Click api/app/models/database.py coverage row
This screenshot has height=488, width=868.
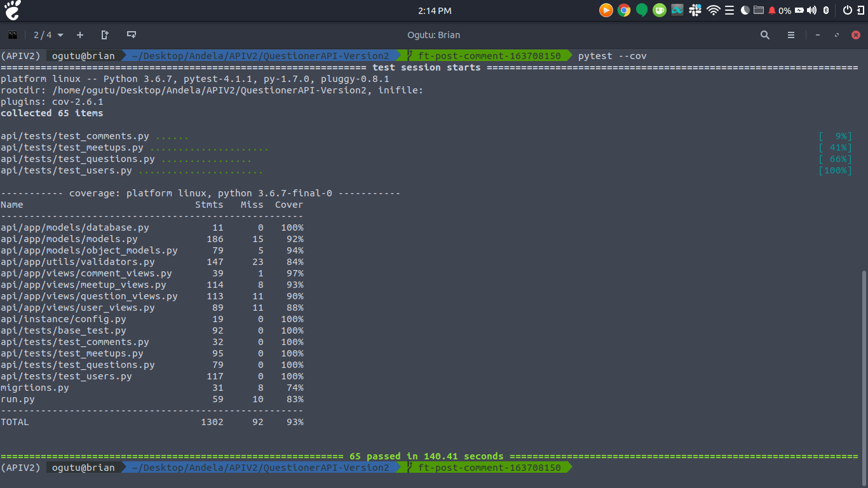152,227
